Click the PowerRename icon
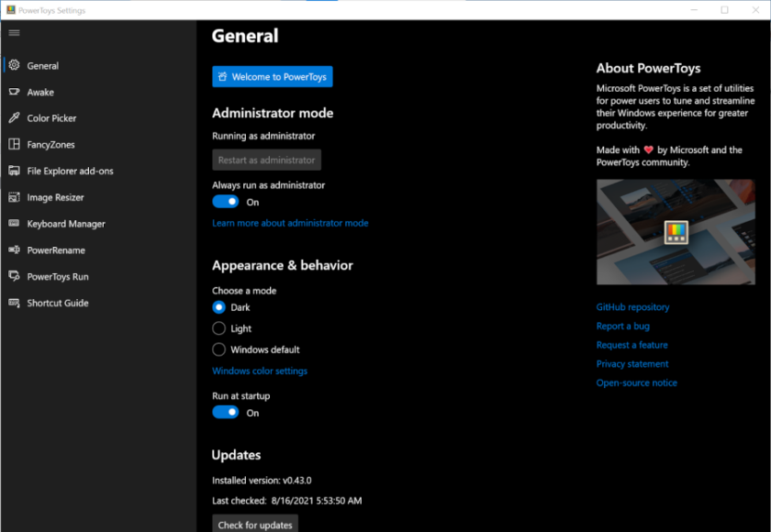The image size is (771, 532). click(15, 249)
